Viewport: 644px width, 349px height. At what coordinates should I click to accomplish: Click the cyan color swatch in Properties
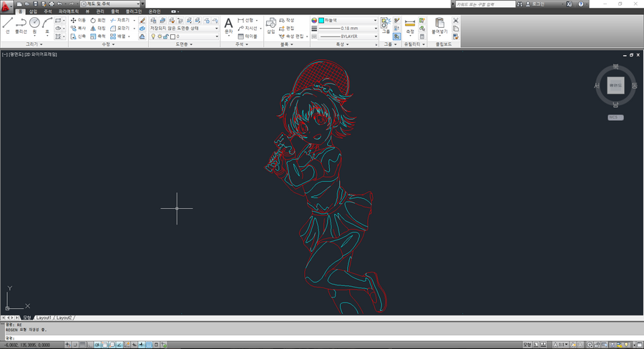click(321, 20)
